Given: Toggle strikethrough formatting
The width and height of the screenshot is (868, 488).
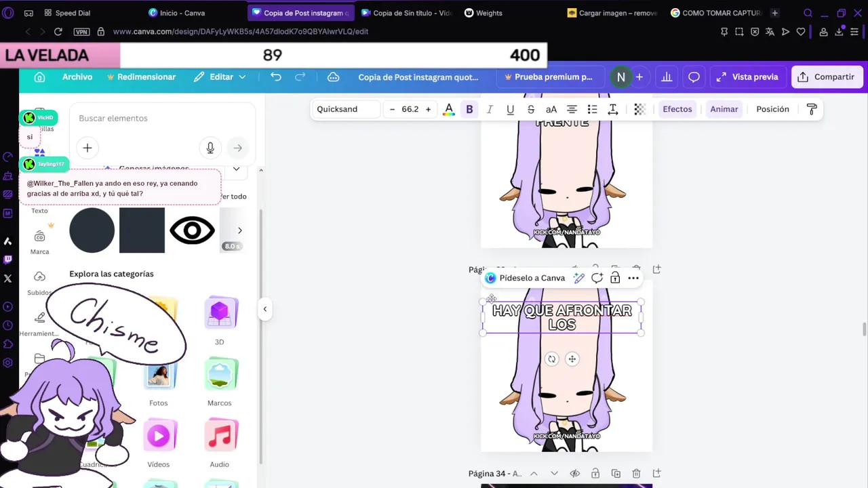Looking at the screenshot, I should pos(531,109).
